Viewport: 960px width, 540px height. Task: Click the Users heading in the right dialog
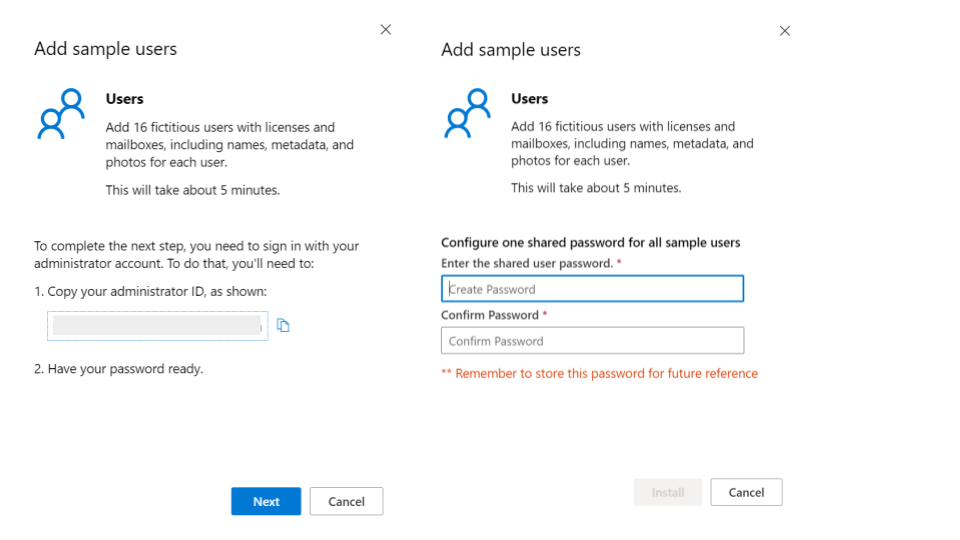[530, 99]
